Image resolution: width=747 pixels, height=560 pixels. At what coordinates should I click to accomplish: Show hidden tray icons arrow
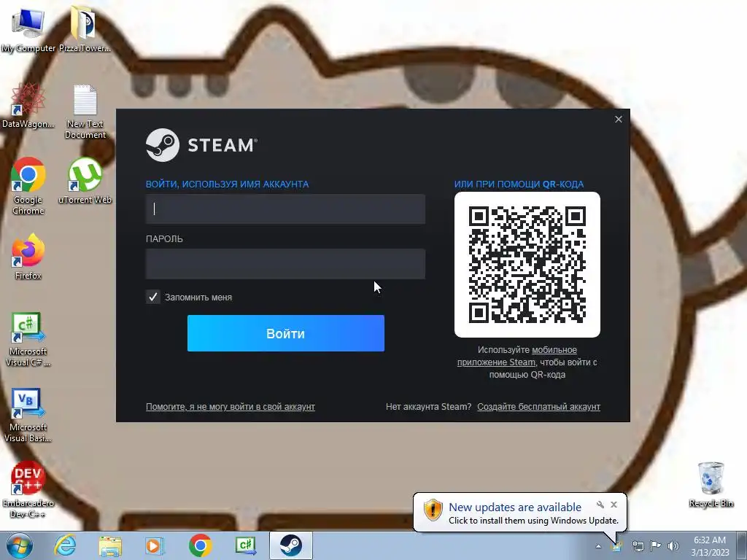(x=598, y=546)
